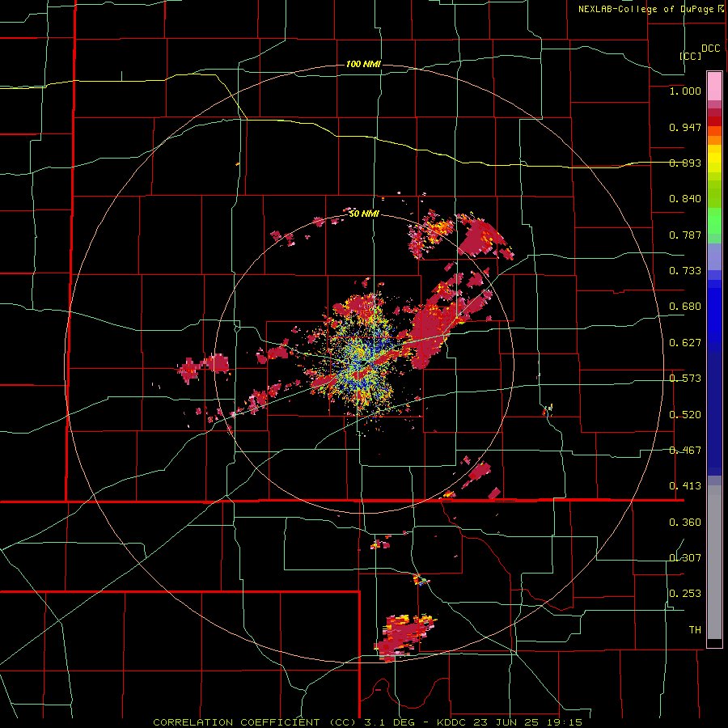Click the gray lower segment of the color bar
The image size is (728, 728).
[714, 562]
